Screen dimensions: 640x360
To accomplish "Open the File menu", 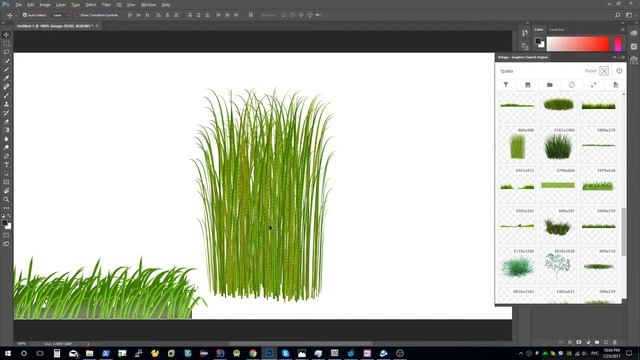I will point(18,4).
